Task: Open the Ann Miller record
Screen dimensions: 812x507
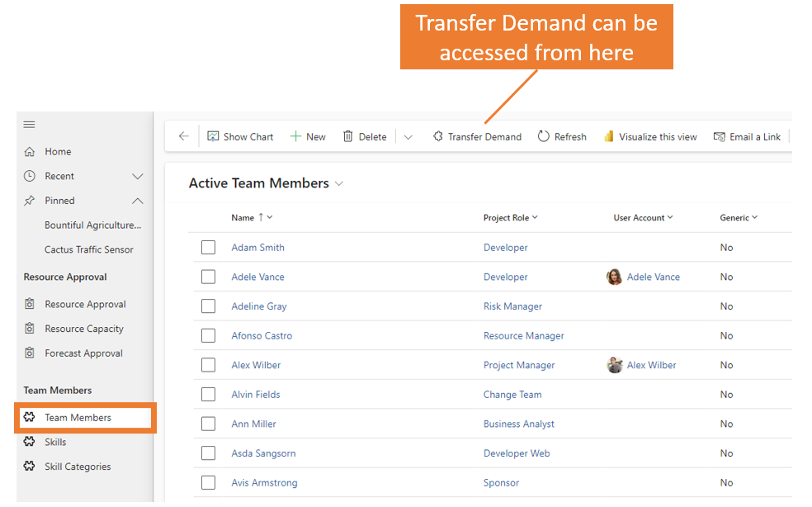Action: (254, 424)
